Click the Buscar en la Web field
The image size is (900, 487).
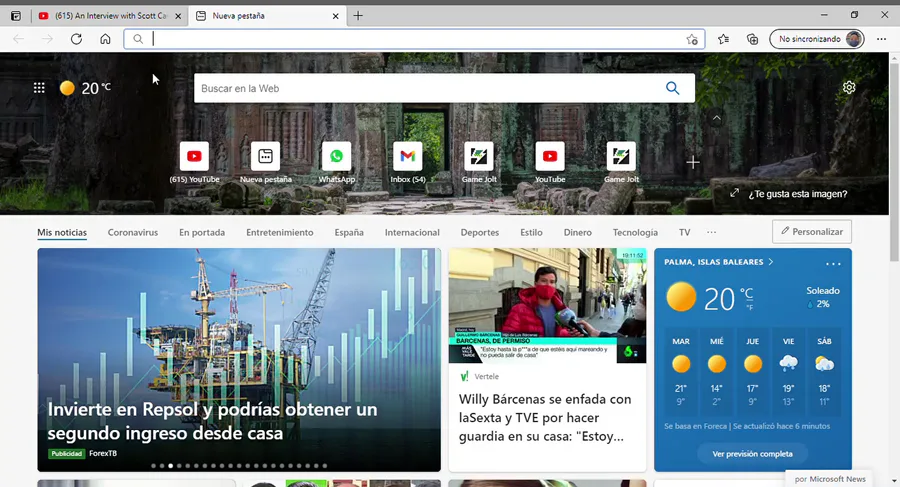427,88
